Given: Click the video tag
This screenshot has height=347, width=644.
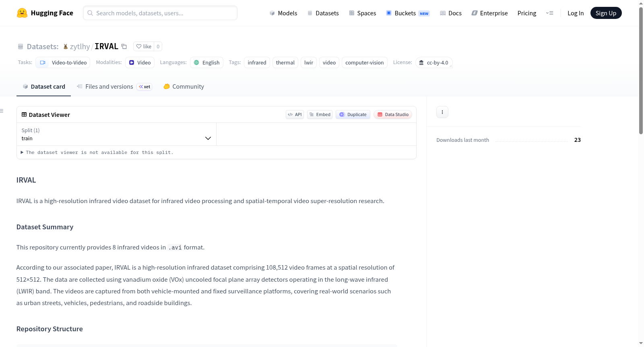Looking at the screenshot, I should click(329, 62).
